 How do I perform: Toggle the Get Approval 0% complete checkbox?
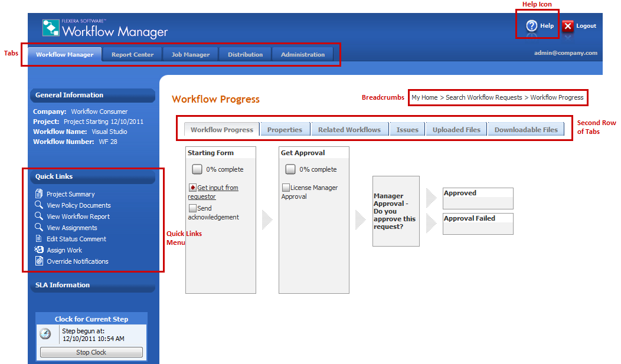290,169
